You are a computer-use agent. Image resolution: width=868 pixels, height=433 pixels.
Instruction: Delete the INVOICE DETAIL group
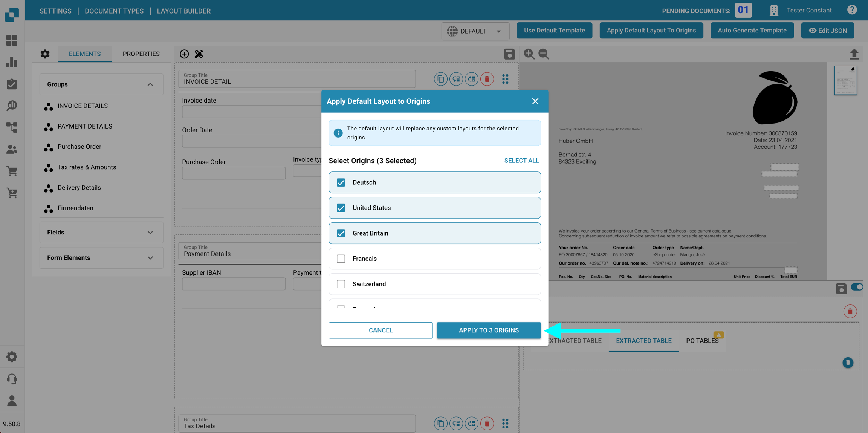tap(487, 79)
